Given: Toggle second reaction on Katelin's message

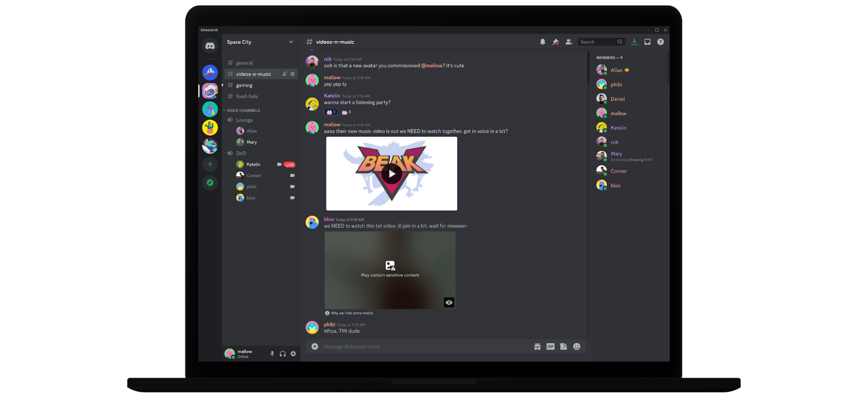Looking at the screenshot, I should [x=346, y=112].
